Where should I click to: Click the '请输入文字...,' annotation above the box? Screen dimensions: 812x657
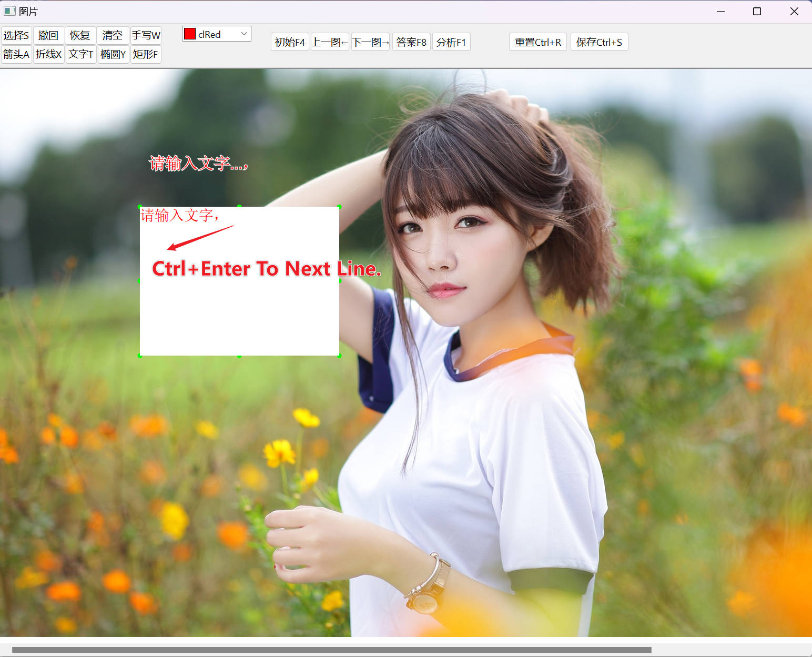coord(198,164)
